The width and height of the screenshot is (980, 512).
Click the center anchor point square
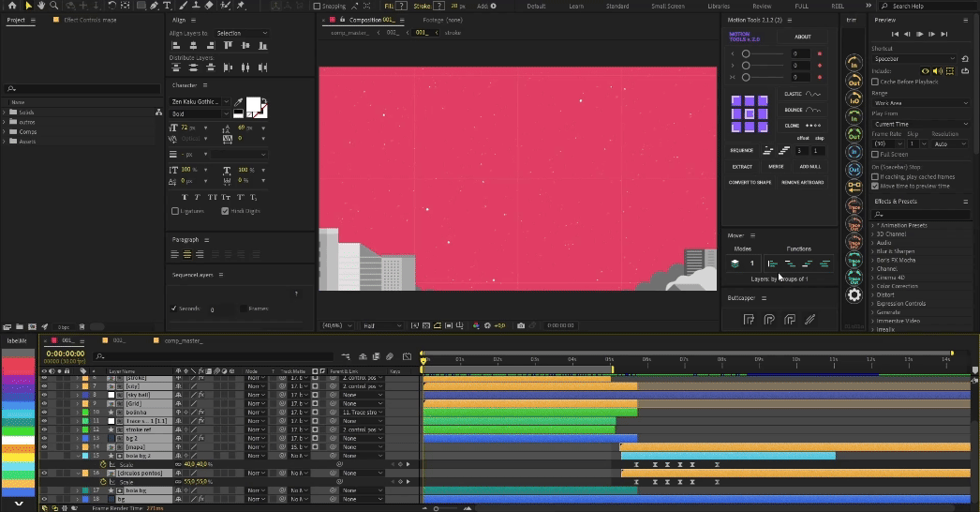click(x=750, y=113)
